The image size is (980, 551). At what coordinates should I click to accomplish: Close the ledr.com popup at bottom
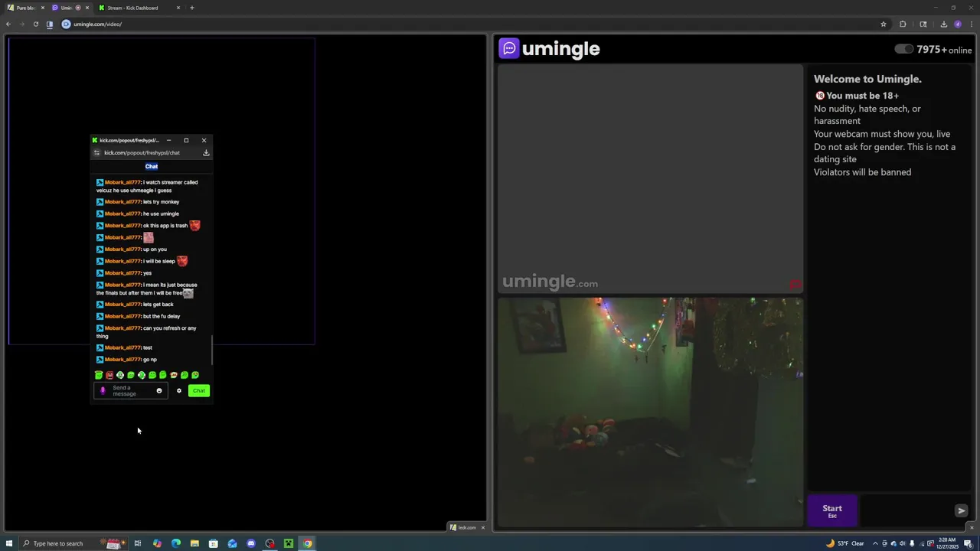click(x=482, y=527)
